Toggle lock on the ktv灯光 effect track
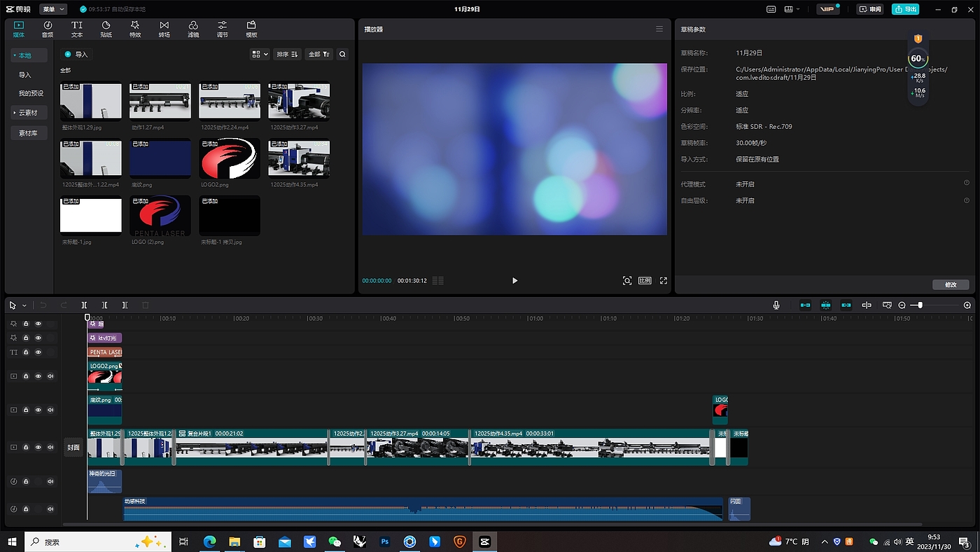 [26, 338]
